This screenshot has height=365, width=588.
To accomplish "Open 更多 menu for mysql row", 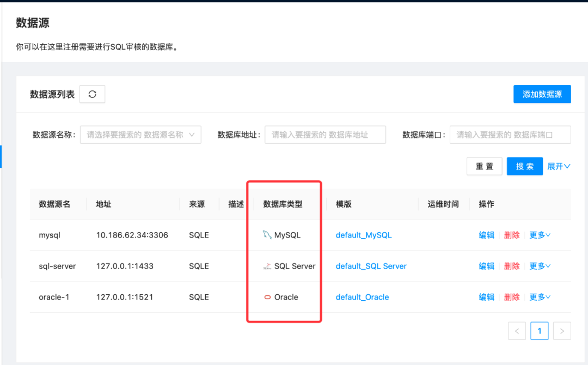I will [540, 235].
